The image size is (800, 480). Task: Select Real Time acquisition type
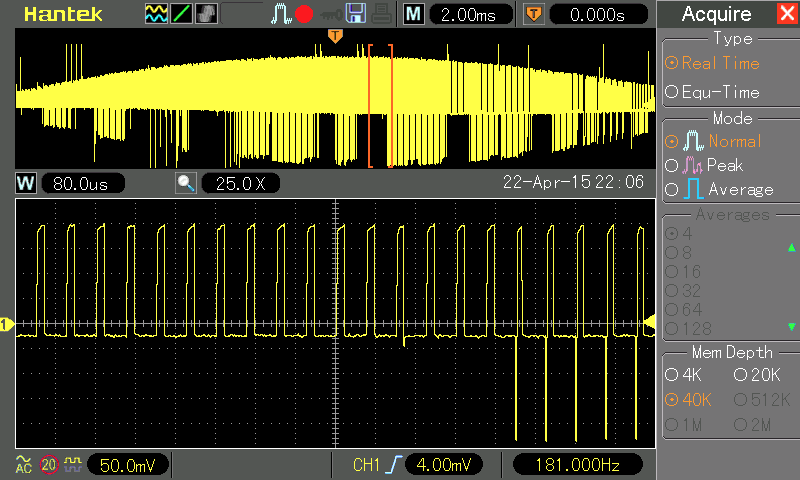[x=712, y=63]
